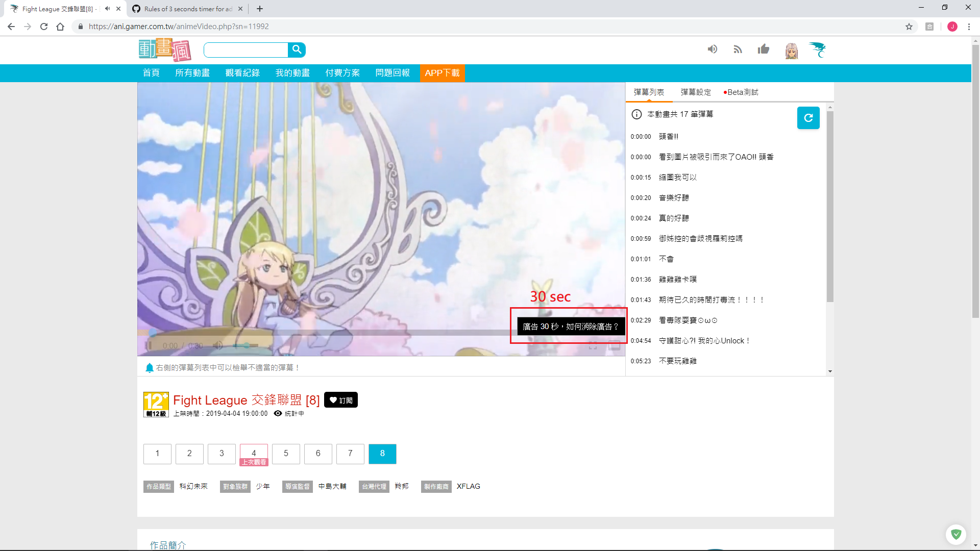
Task: Click the bell icon under the video
Action: click(x=150, y=368)
